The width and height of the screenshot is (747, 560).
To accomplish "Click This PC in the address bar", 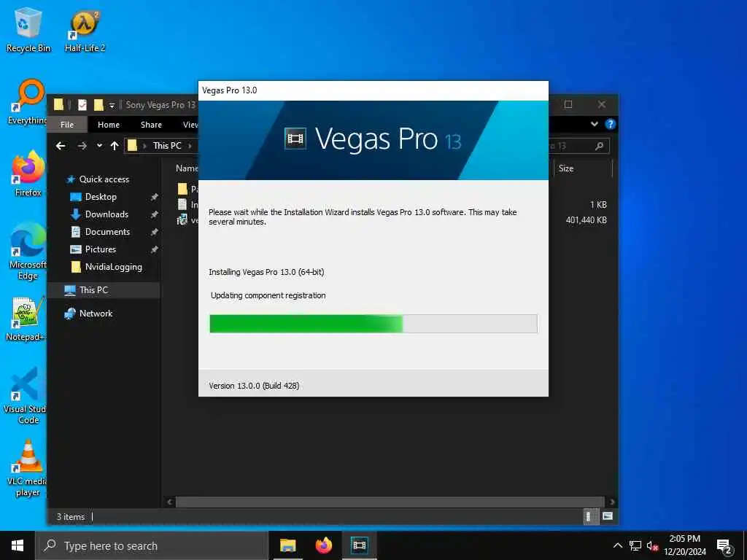I will pos(167,146).
